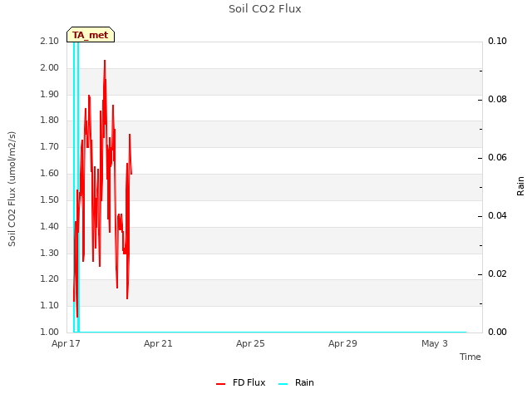Screen dimensions: 532x399
Task: Click the Rain right-axis title
Action: 520,186
